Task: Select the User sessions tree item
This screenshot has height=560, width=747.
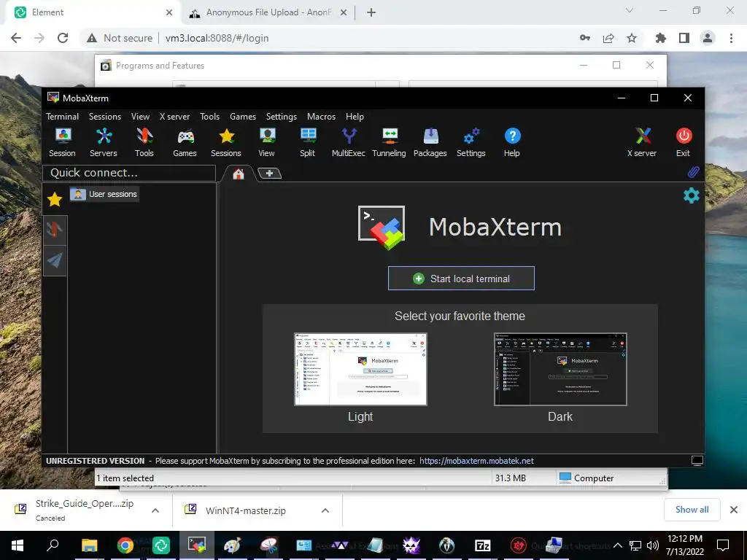Action: [x=105, y=194]
